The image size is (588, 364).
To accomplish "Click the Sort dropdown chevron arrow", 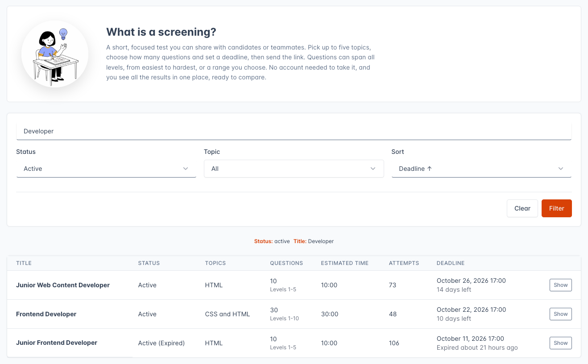I will point(561,169).
